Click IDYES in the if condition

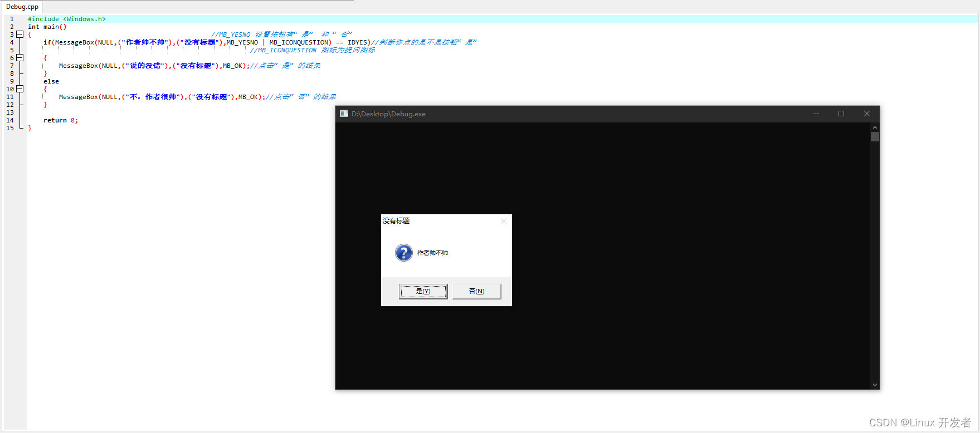pos(357,42)
